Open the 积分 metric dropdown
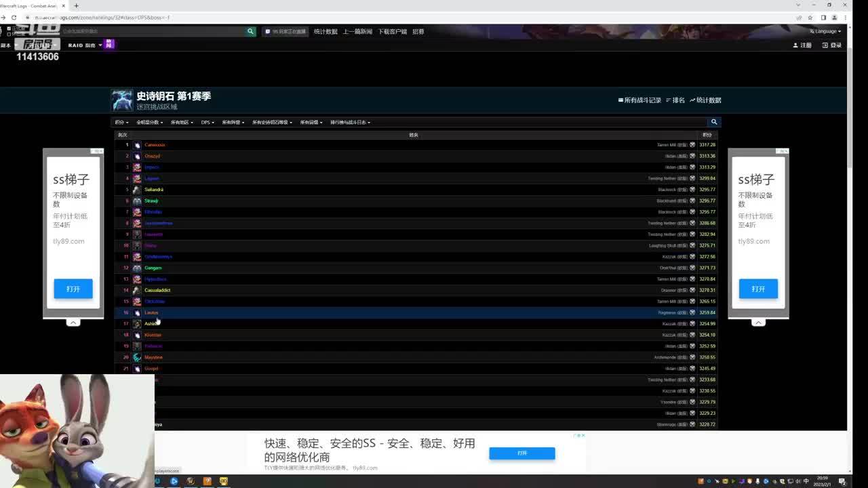The height and width of the screenshot is (488, 868). 121,123
